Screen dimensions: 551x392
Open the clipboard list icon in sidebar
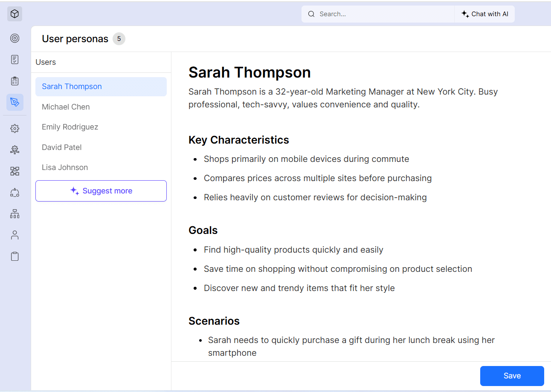coord(15,81)
